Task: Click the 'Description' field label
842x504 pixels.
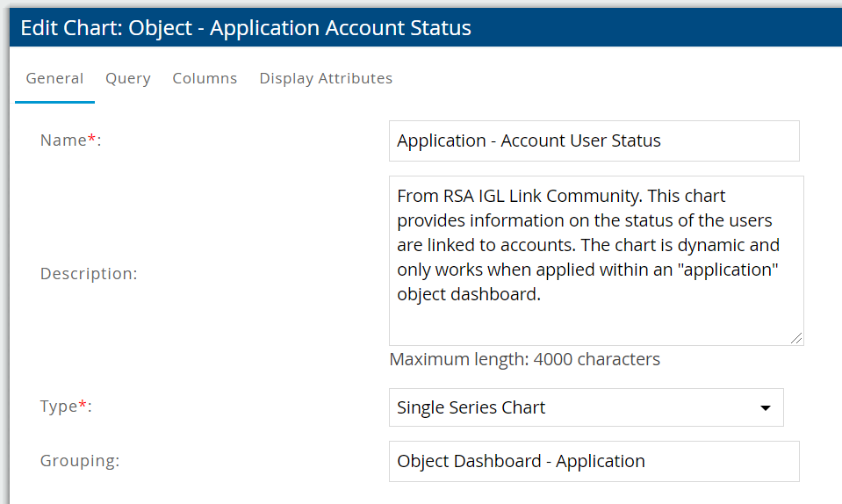Action: click(x=89, y=273)
